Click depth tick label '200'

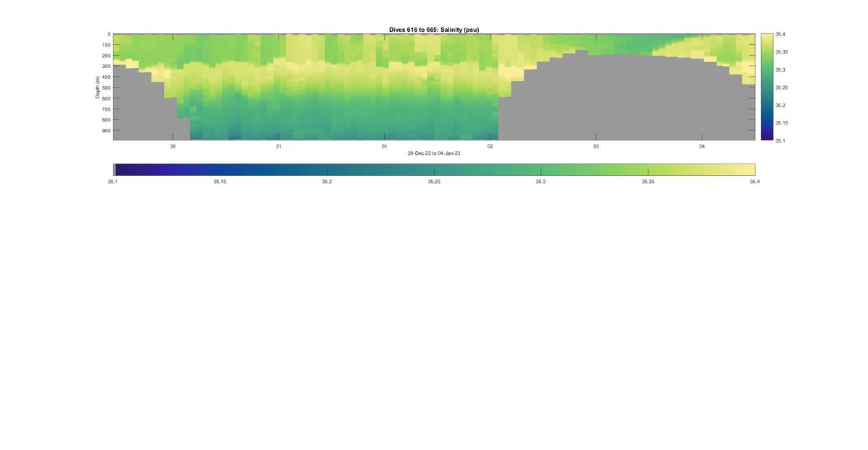tap(106, 56)
